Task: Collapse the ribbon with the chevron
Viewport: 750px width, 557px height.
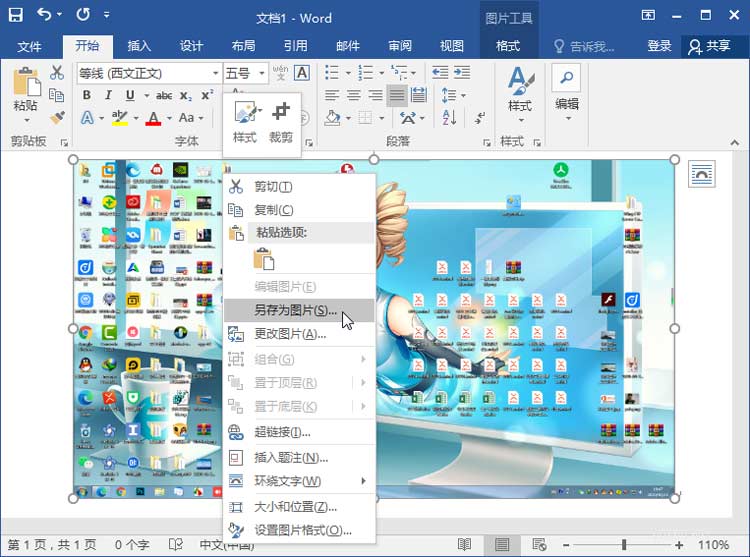Action: (x=735, y=142)
